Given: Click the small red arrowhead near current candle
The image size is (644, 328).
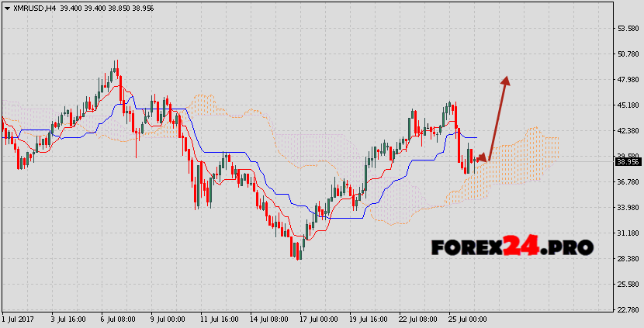Looking at the screenshot, I should pyautogui.click(x=483, y=159).
